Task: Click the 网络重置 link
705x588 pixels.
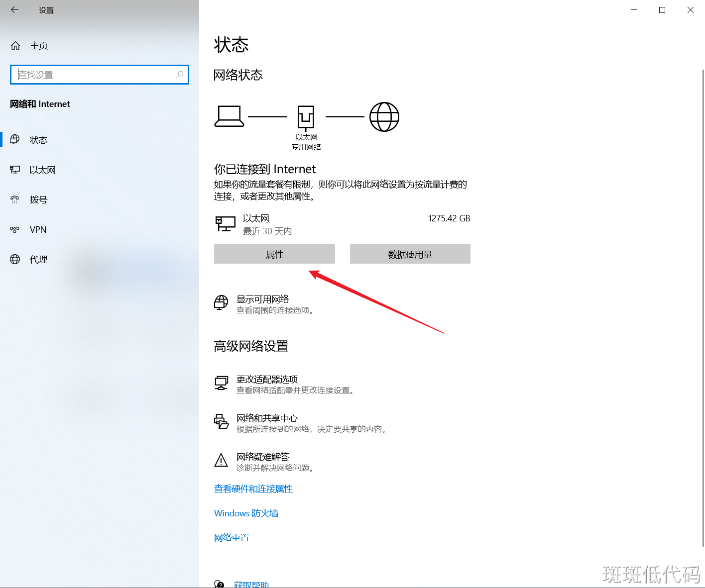Action: tap(232, 538)
